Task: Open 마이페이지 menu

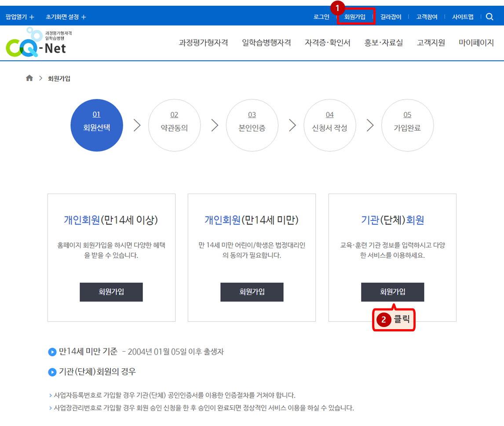Action: [476, 43]
